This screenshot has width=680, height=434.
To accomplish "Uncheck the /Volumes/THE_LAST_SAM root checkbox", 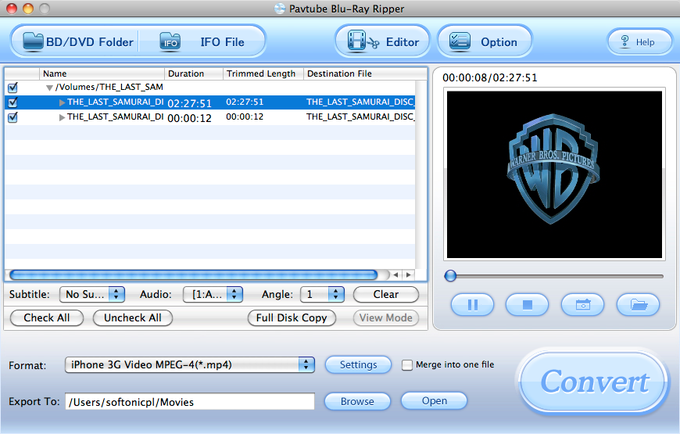I will [13, 88].
